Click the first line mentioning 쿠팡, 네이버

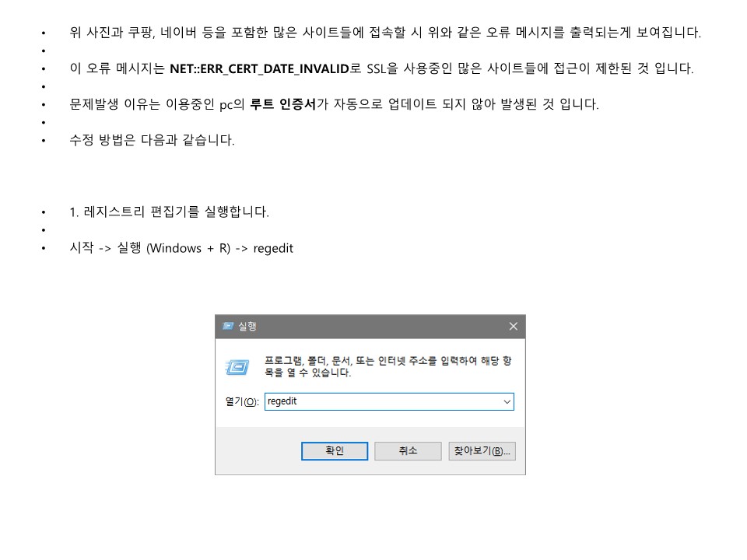coord(385,33)
